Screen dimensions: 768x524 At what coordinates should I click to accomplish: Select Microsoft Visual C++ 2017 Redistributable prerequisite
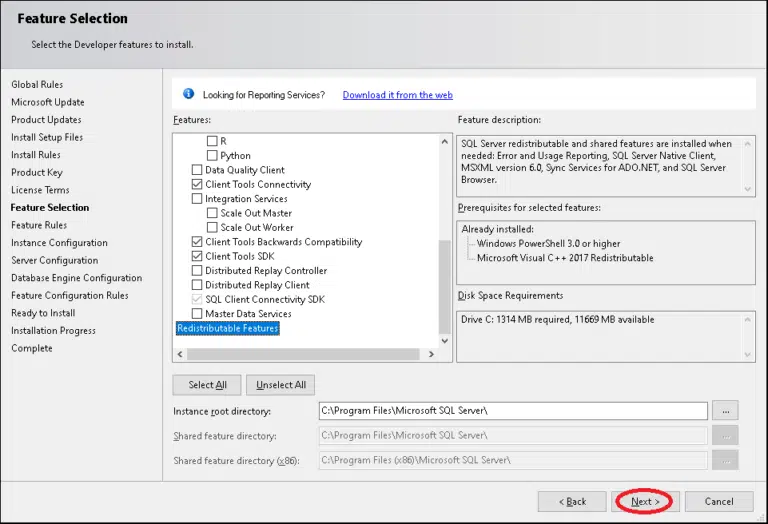[565, 258]
